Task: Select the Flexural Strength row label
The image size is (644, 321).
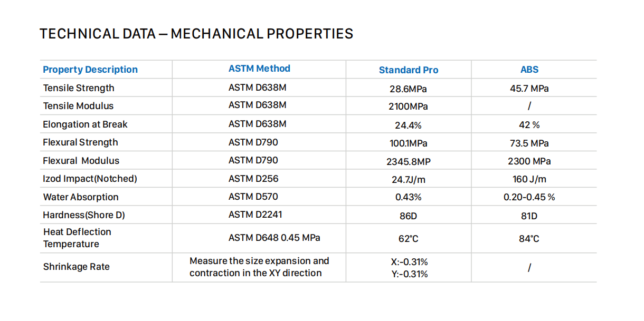Action: click(x=80, y=142)
